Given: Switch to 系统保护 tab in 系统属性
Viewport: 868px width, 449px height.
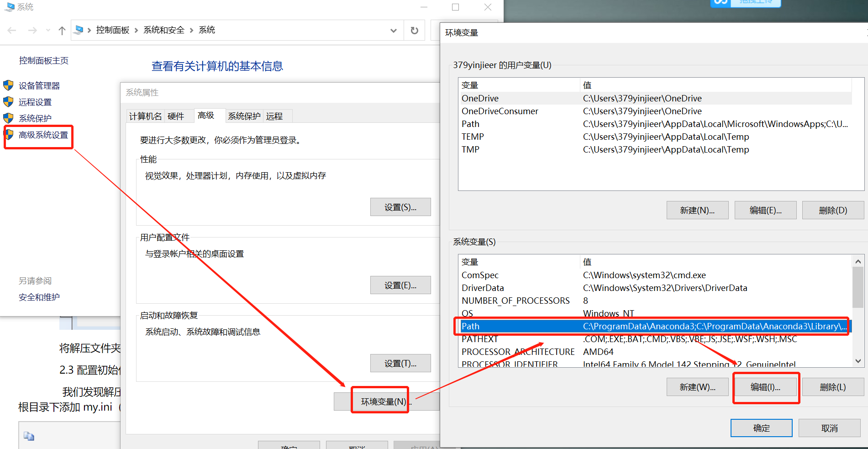Looking at the screenshot, I should [x=244, y=116].
